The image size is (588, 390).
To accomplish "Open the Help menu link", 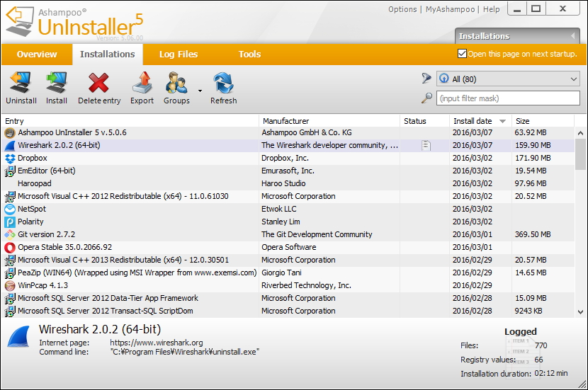I will click(491, 9).
